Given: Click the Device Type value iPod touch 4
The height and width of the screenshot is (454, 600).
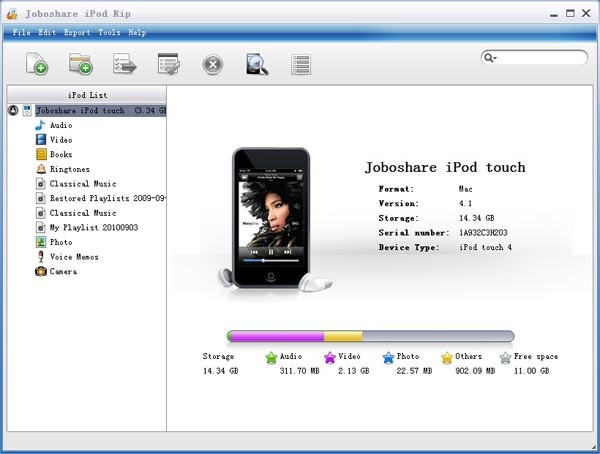Looking at the screenshot, I should click(485, 247).
